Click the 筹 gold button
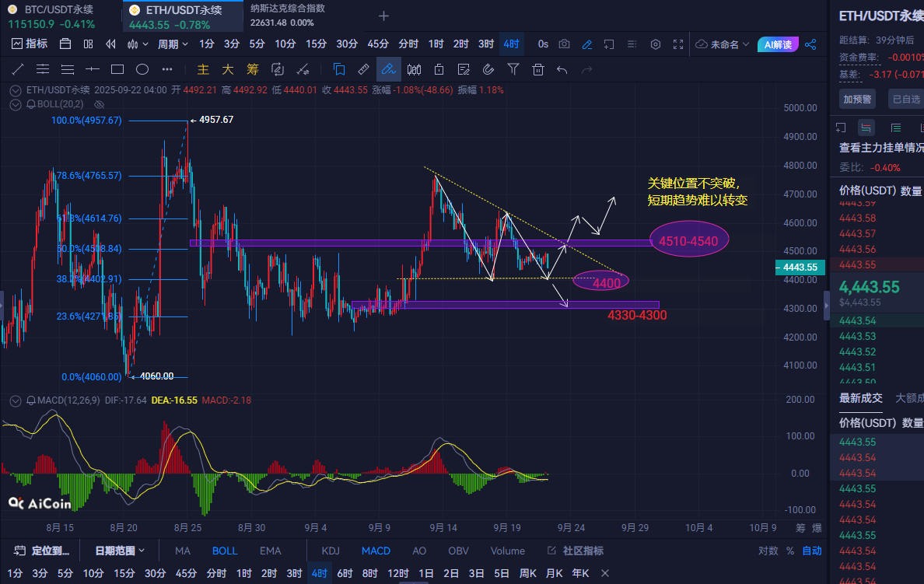924x584 pixels. click(253, 69)
